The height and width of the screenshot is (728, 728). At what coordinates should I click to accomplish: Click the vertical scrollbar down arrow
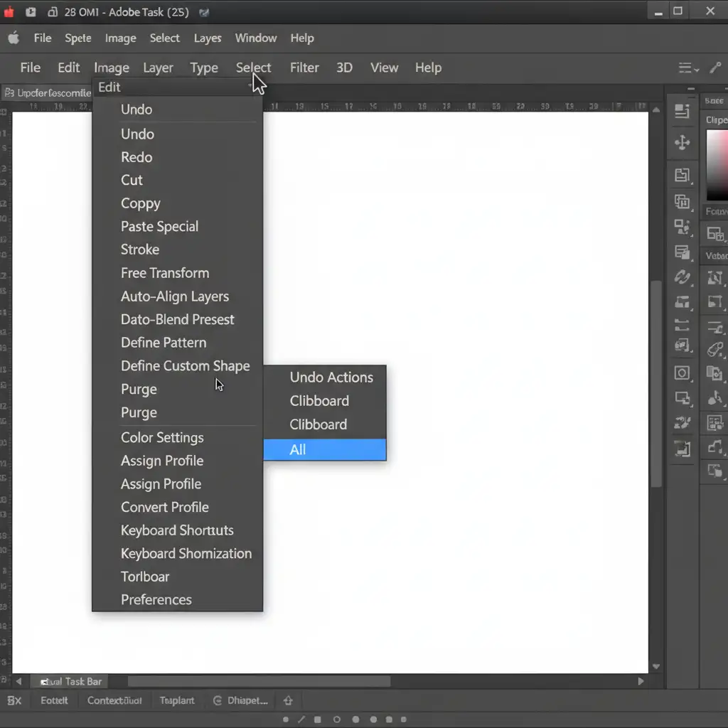[x=655, y=666]
